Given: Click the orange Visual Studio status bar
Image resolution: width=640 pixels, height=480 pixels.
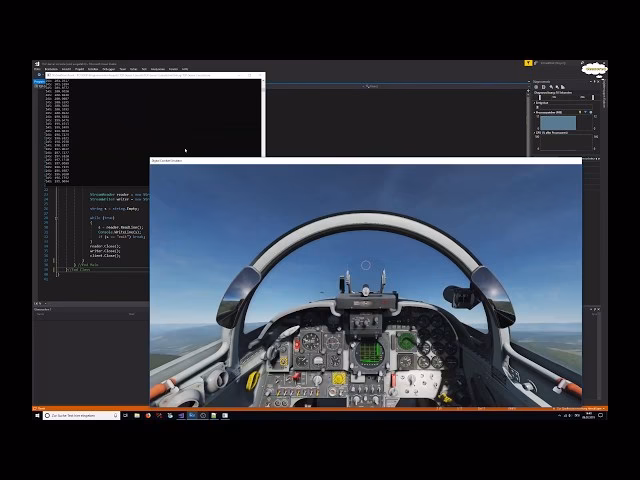Looking at the screenshot, I should coord(320,408).
